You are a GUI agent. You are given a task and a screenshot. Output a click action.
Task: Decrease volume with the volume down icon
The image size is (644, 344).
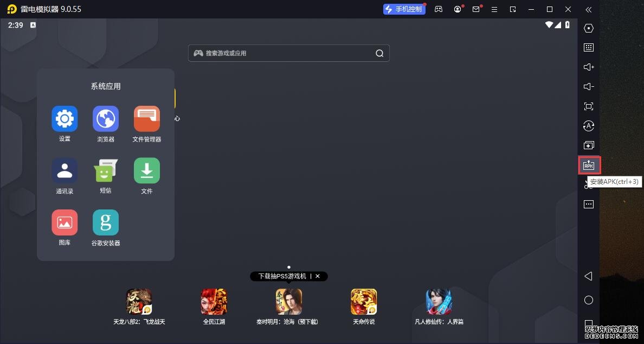point(589,87)
